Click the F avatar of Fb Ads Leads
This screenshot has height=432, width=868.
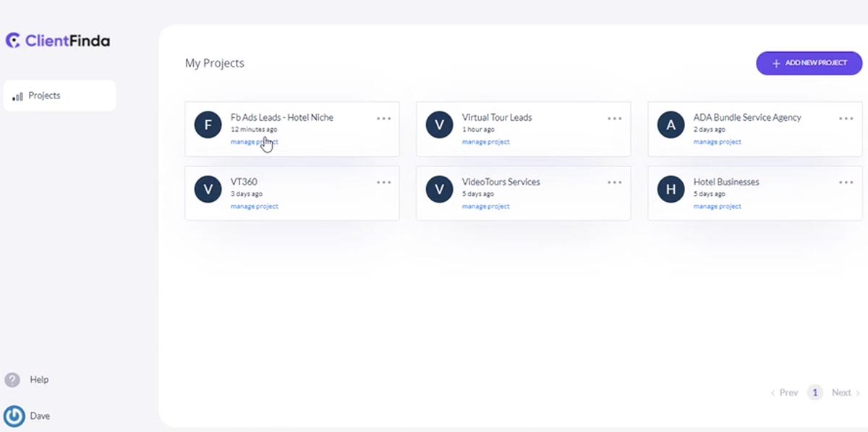208,124
